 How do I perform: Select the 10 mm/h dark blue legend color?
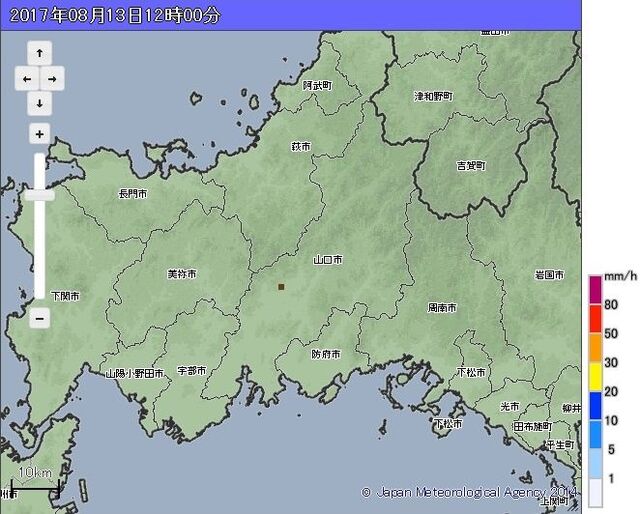pos(595,406)
